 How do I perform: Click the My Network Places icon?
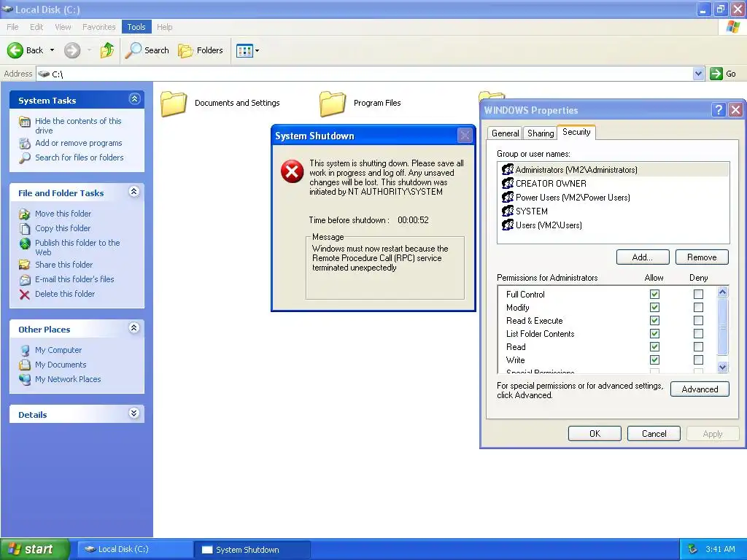click(24, 379)
